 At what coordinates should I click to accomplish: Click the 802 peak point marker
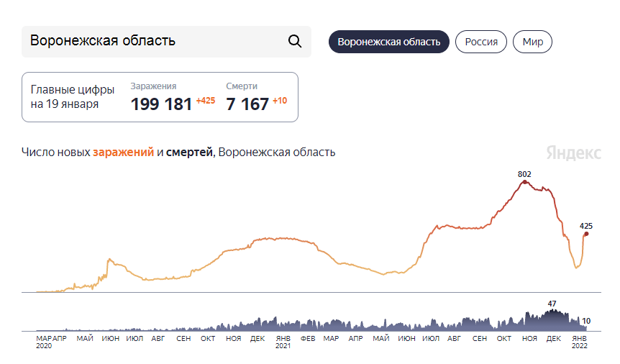pyautogui.click(x=524, y=182)
